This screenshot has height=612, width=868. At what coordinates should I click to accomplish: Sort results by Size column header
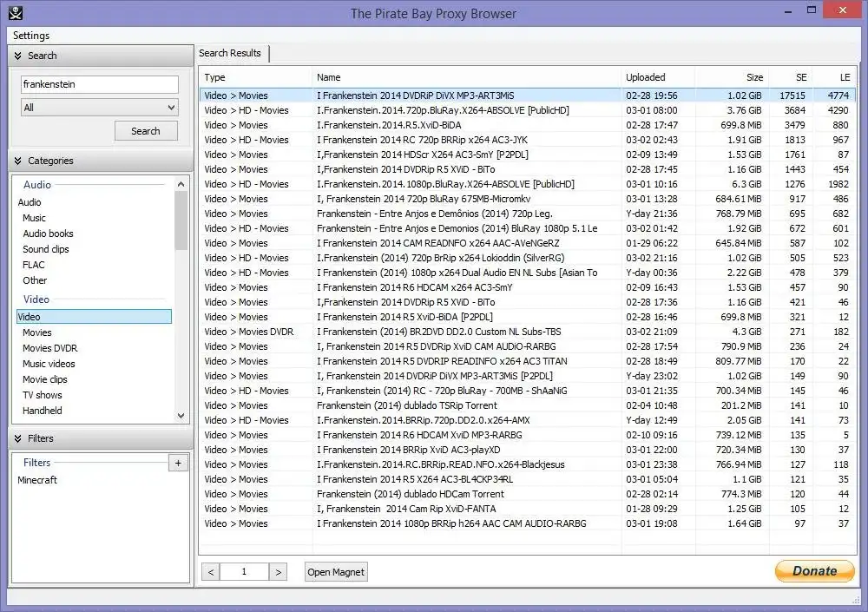point(732,77)
